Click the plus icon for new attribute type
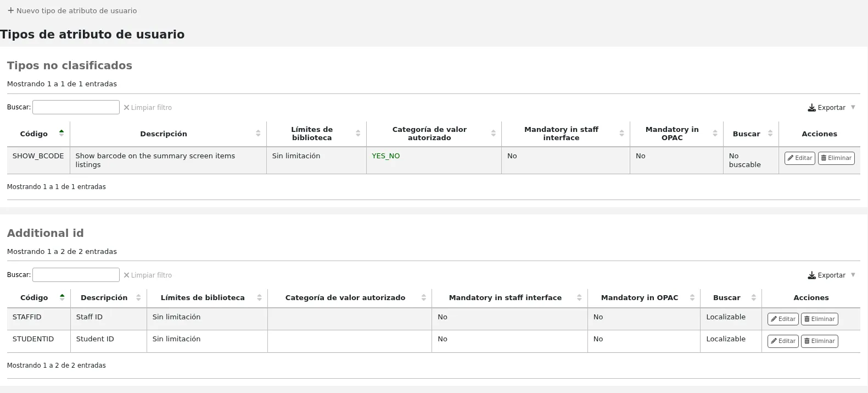 point(10,10)
